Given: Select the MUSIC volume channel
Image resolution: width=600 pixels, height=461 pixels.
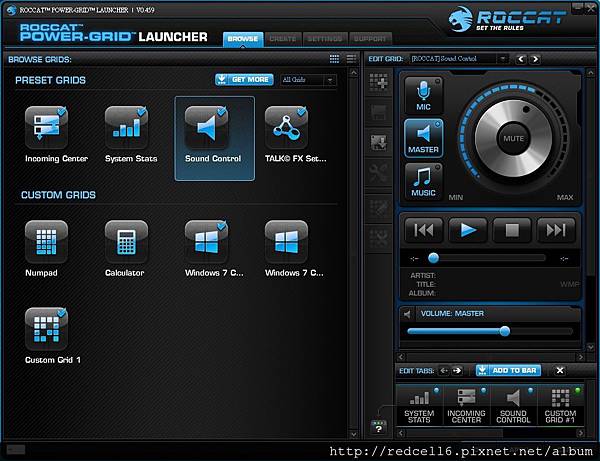Looking at the screenshot, I should pos(424,181).
